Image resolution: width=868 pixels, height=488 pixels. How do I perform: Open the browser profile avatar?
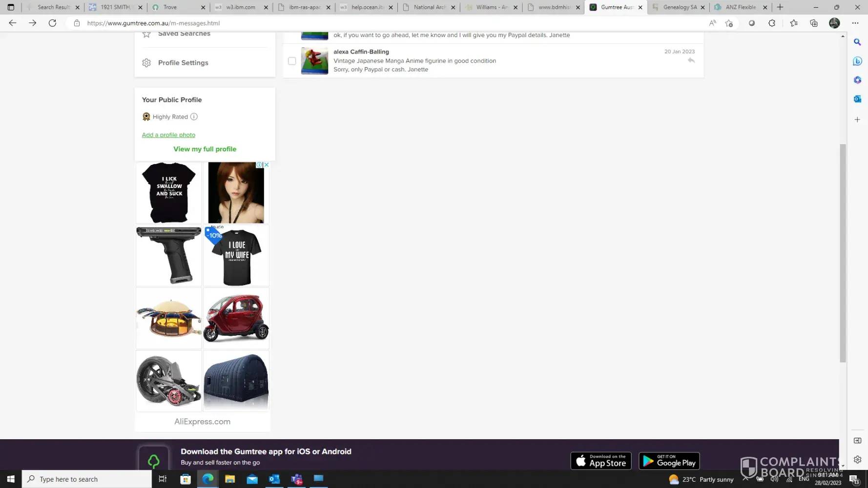click(834, 23)
